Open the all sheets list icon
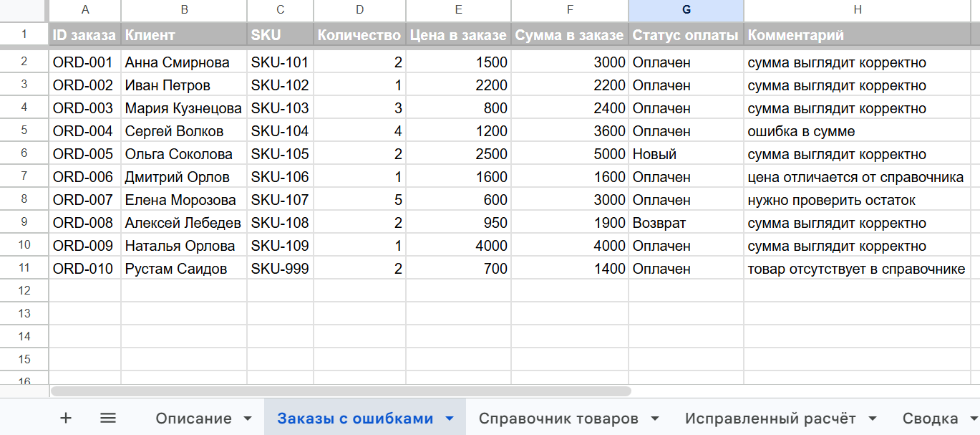The width and height of the screenshot is (980, 435). tap(108, 419)
